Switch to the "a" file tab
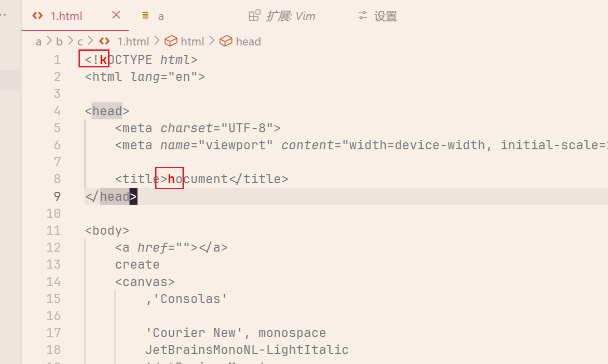 tap(160, 16)
